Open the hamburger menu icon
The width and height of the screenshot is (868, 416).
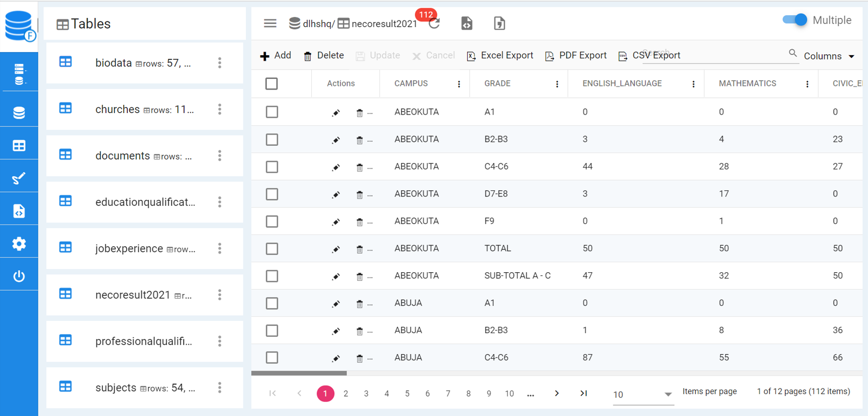pyautogui.click(x=270, y=24)
